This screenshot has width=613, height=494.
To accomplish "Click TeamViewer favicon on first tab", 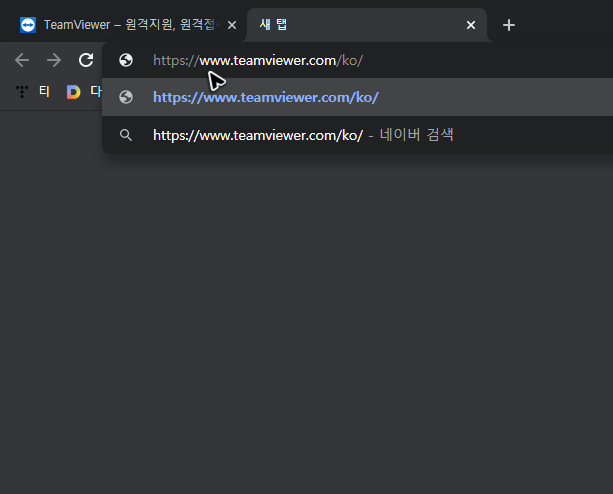I will [28, 25].
